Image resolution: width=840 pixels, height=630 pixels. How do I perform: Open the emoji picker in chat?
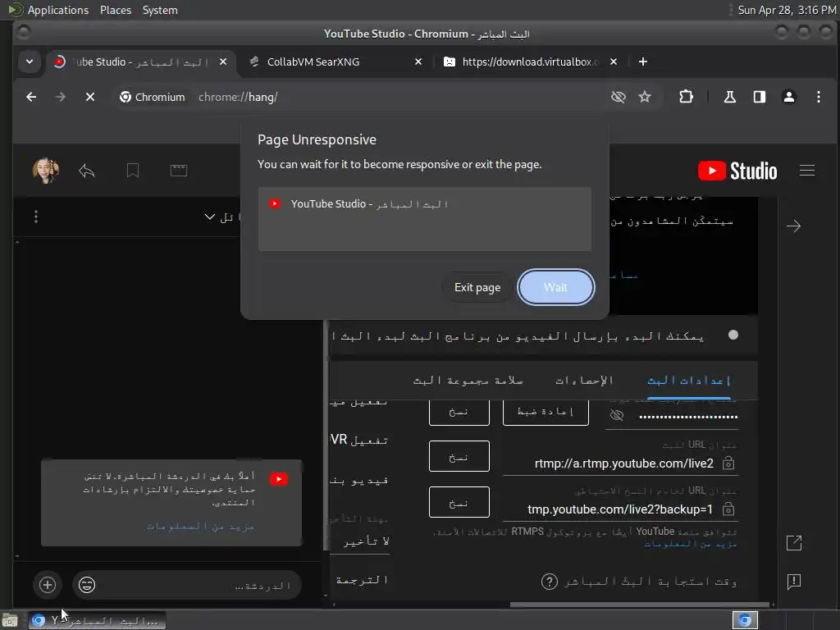pyautogui.click(x=87, y=584)
